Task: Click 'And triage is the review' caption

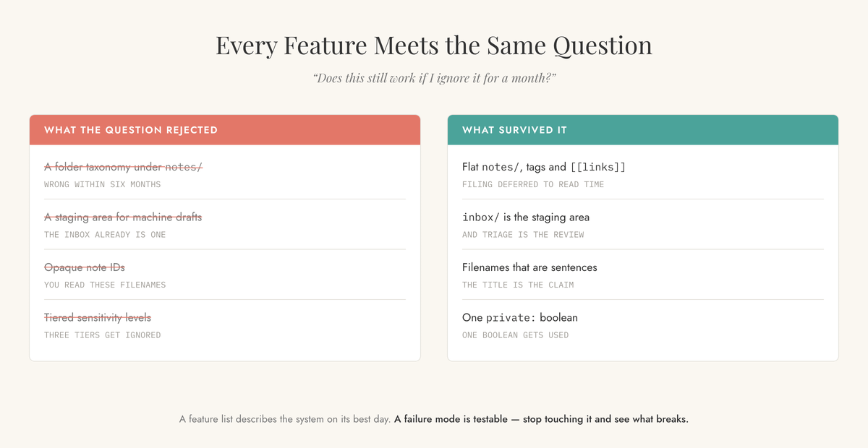Action: [523, 234]
